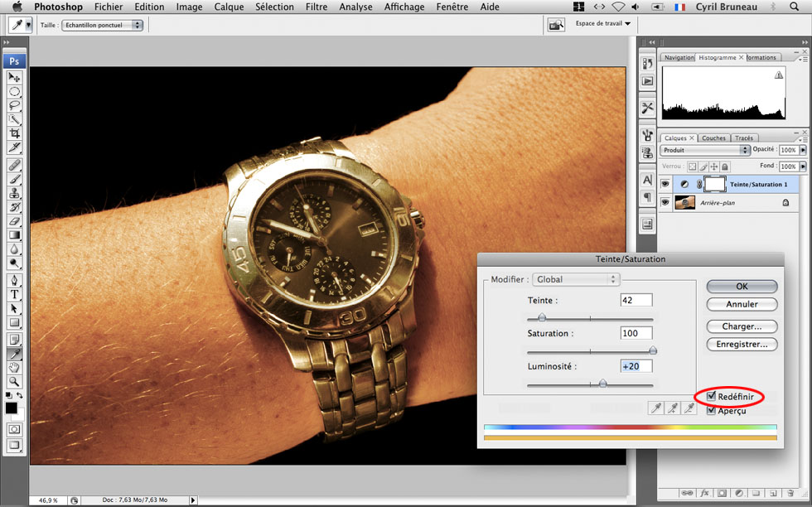Screen dimensions: 812x507
Task: Open the Taille sample size dropdown
Action: tap(102, 25)
